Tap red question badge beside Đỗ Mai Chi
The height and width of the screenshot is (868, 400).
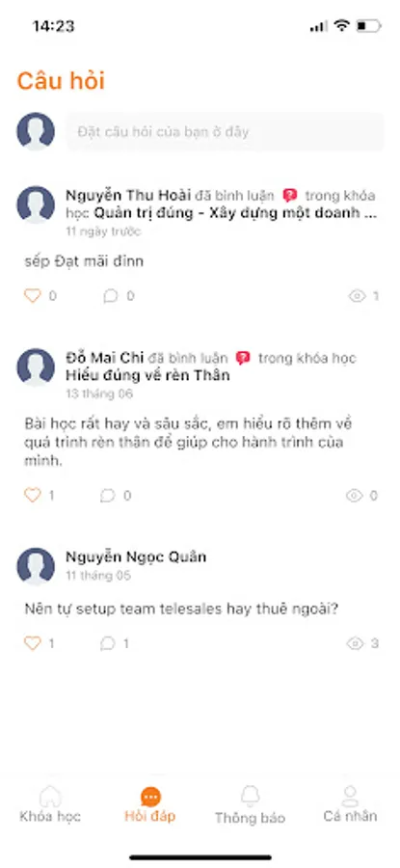pyautogui.click(x=243, y=358)
